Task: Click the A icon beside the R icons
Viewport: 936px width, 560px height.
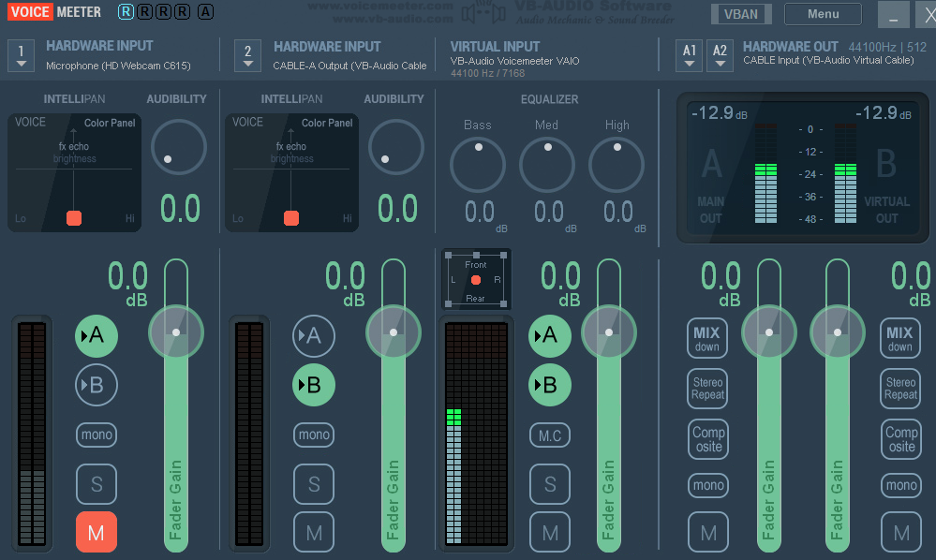Action: (205, 12)
